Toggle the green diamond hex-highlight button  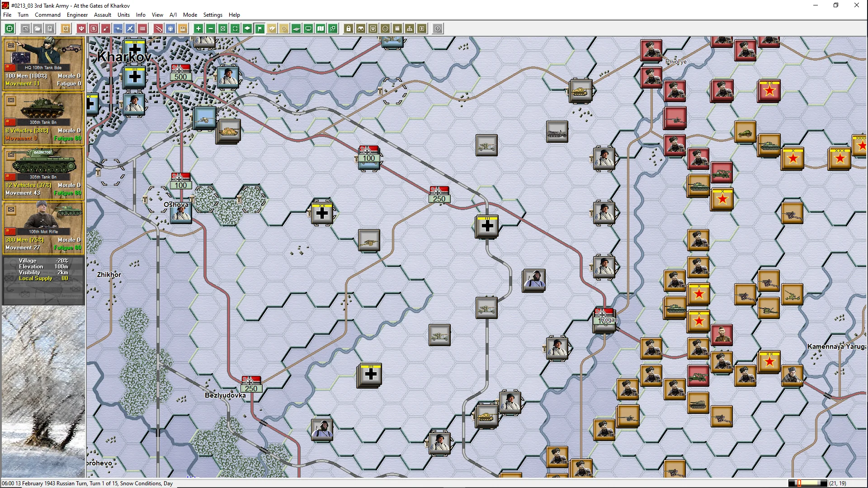247,28
